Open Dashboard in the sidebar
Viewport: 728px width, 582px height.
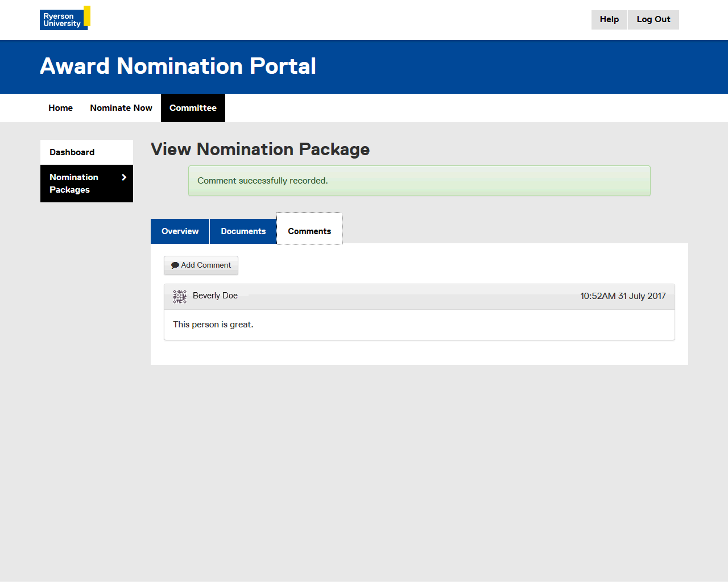point(72,152)
